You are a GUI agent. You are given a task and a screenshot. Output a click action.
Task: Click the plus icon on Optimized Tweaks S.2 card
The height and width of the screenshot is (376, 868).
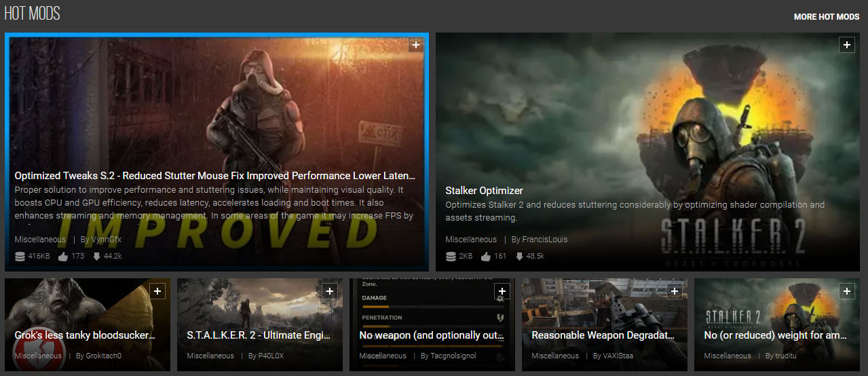tap(416, 45)
